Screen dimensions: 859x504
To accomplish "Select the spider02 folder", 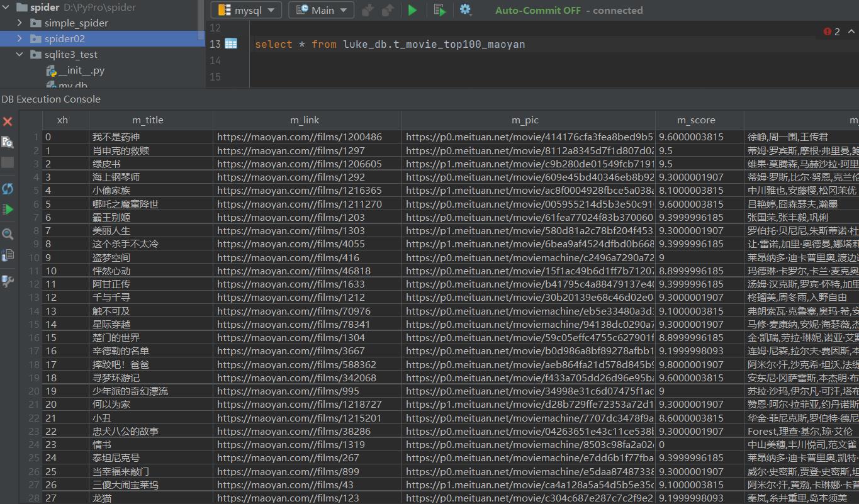I will tap(103, 38).
